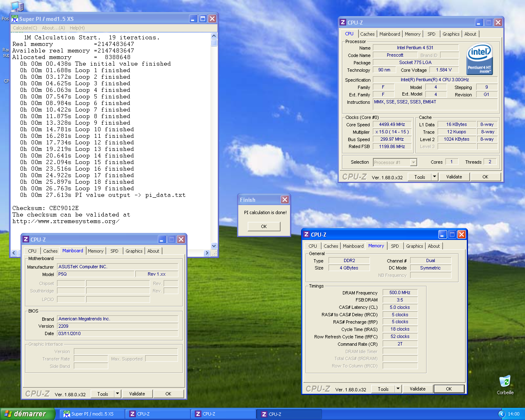The width and height of the screenshot is (525, 420).
Task: Open the Tools dropdown arrow in Memory window
Action: tap(398, 389)
